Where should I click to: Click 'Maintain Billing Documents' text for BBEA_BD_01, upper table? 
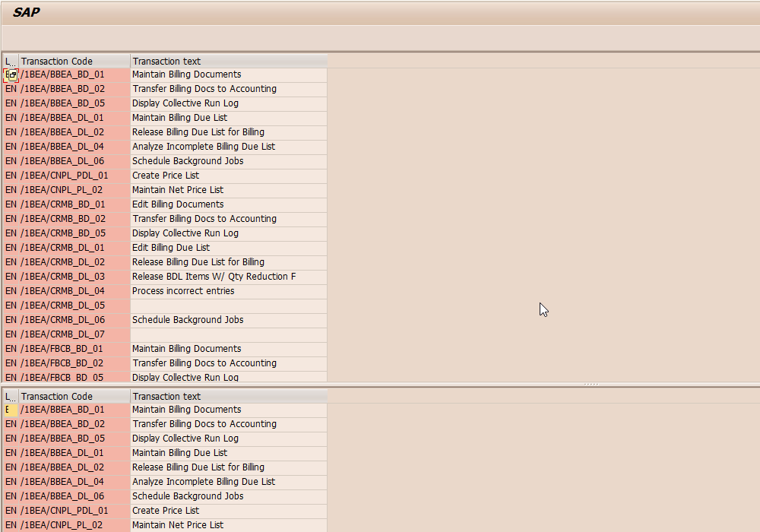[x=187, y=74]
